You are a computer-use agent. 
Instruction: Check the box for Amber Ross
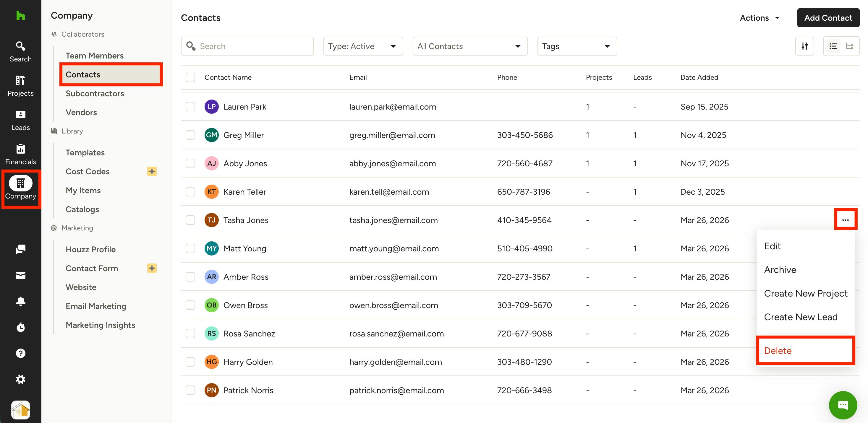pos(190,277)
